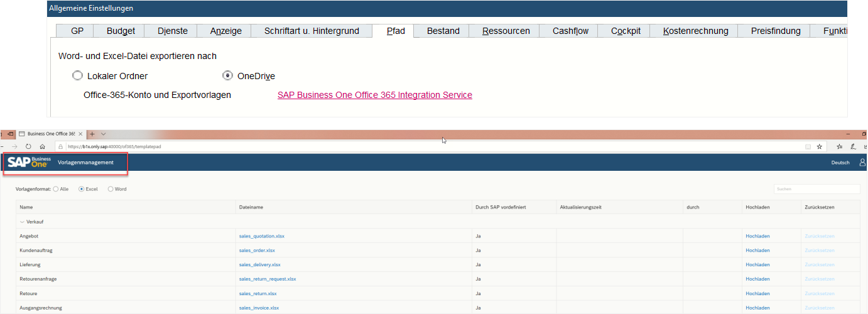This screenshot has height=314, width=868.
Task: Switch to the Cashflow tab
Action: click(x=570, y=31)
